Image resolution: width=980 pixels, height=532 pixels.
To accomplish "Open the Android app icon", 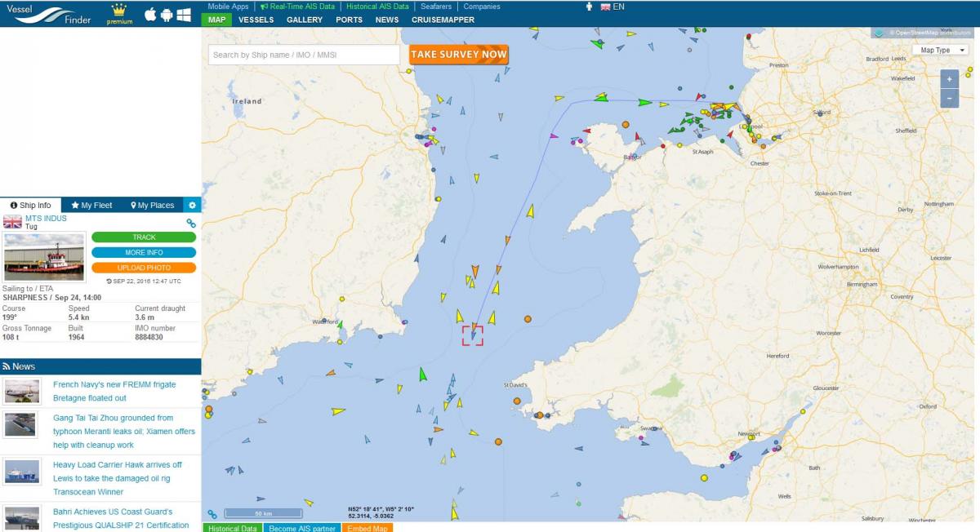I will pos(167,15).
